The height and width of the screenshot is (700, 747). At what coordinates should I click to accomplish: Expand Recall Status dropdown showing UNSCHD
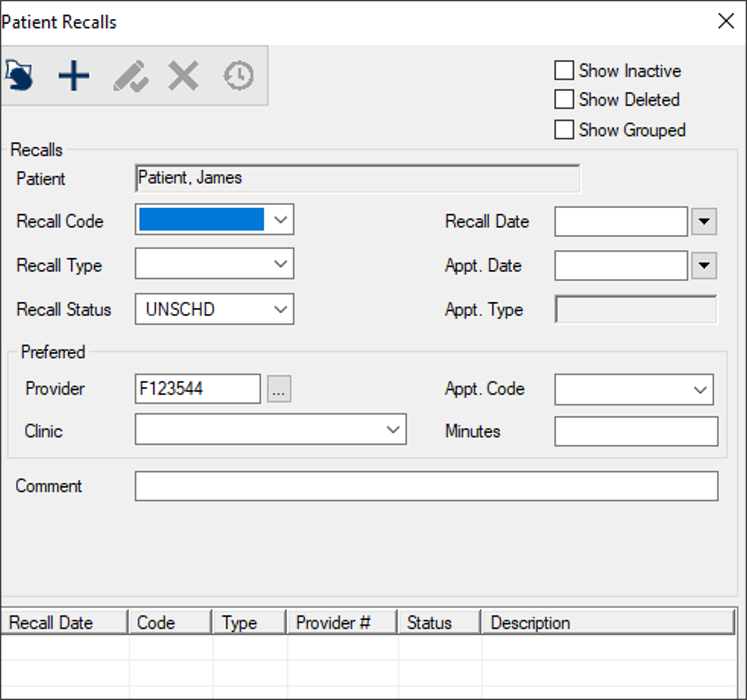(x=280, y=309)
